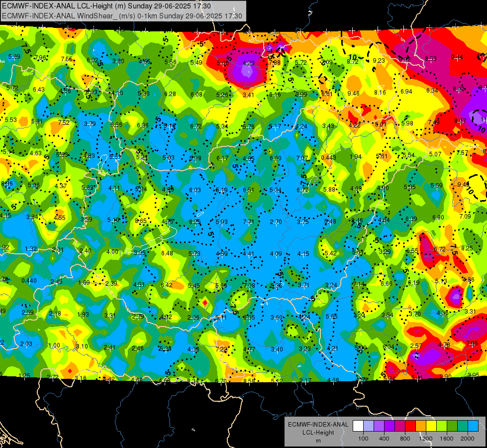This screenshot has height=448, width=487.
Task: Click the wind shear value '0.443'
Action: [x=328, y=158]
